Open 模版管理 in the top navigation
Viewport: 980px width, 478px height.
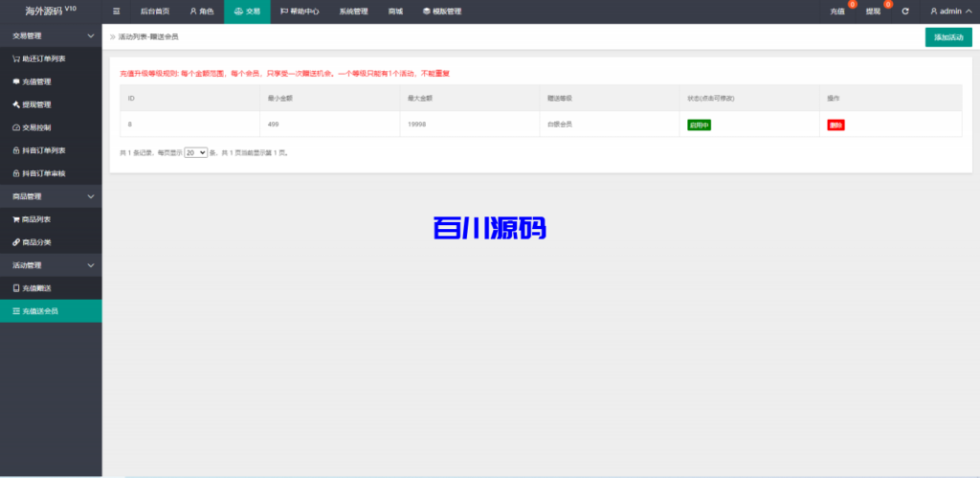pyautogui.click(x=442, y=11)
